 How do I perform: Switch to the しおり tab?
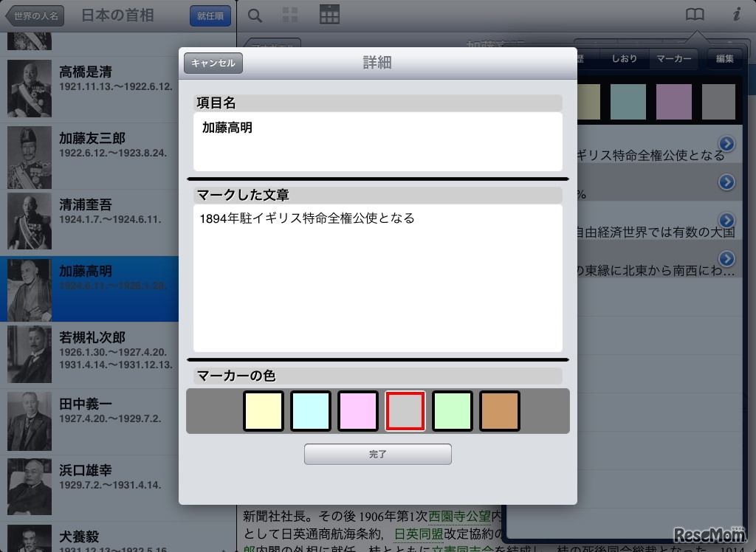point(625,59)
